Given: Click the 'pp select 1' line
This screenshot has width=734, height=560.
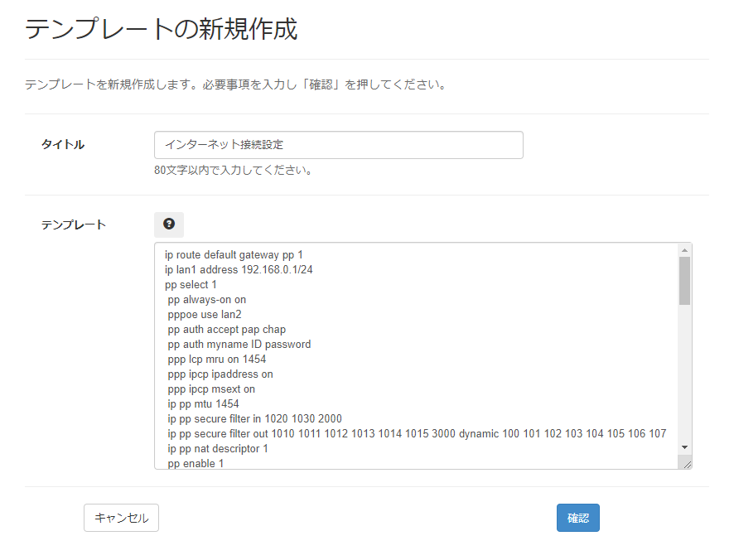Looking at the screenshot, I should (191, 285).
